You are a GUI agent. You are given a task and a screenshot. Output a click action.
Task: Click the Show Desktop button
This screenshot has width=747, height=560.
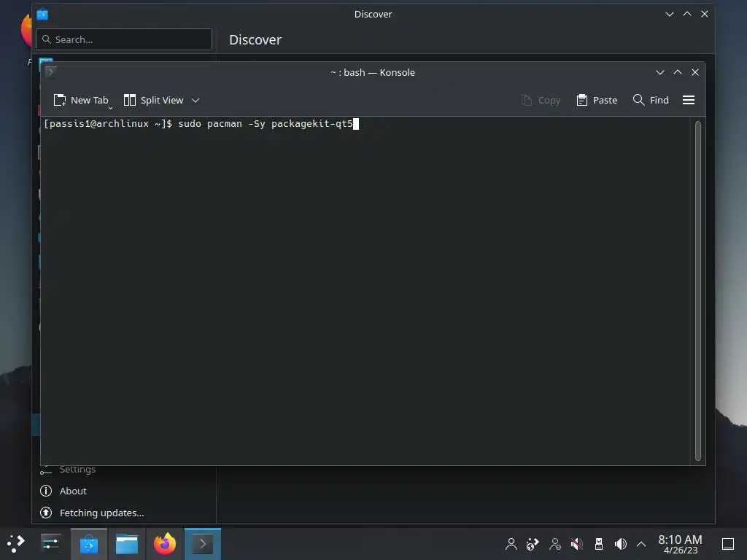728,544
